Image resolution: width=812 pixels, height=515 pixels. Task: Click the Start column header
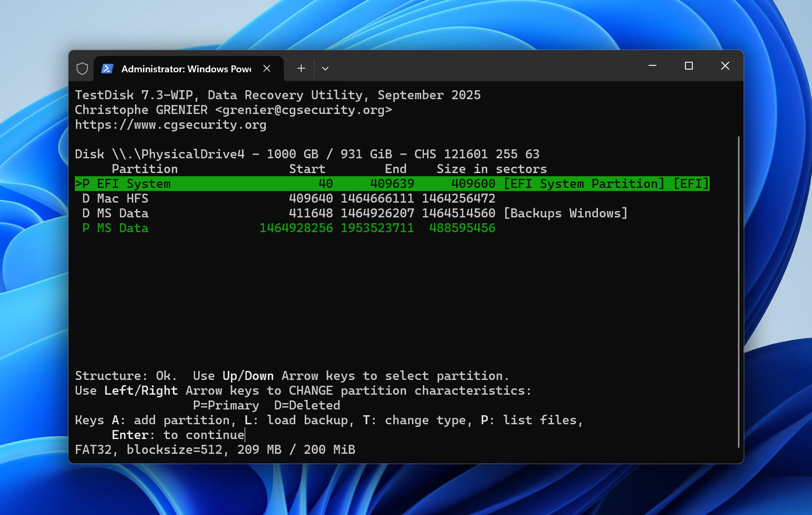click(307, 169)
